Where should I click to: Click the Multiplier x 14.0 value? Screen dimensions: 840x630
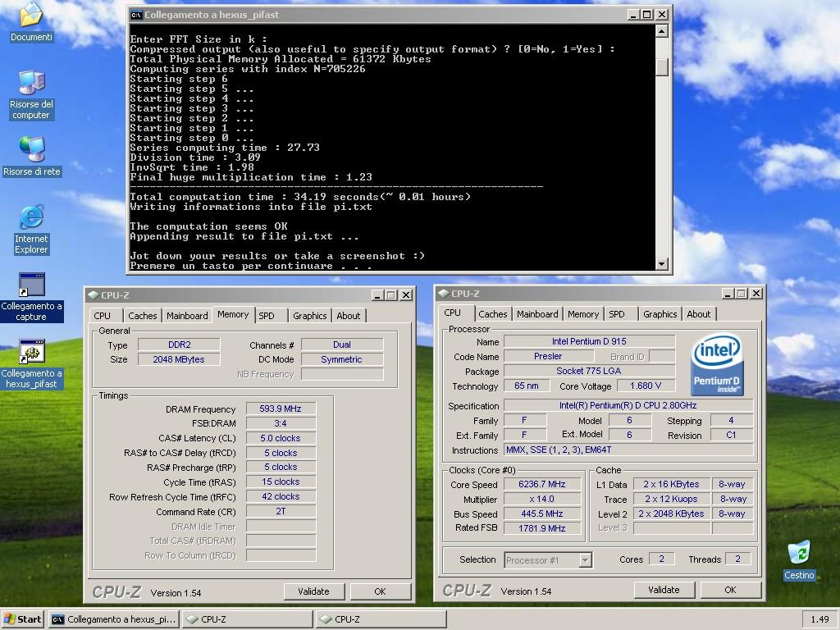542,499
